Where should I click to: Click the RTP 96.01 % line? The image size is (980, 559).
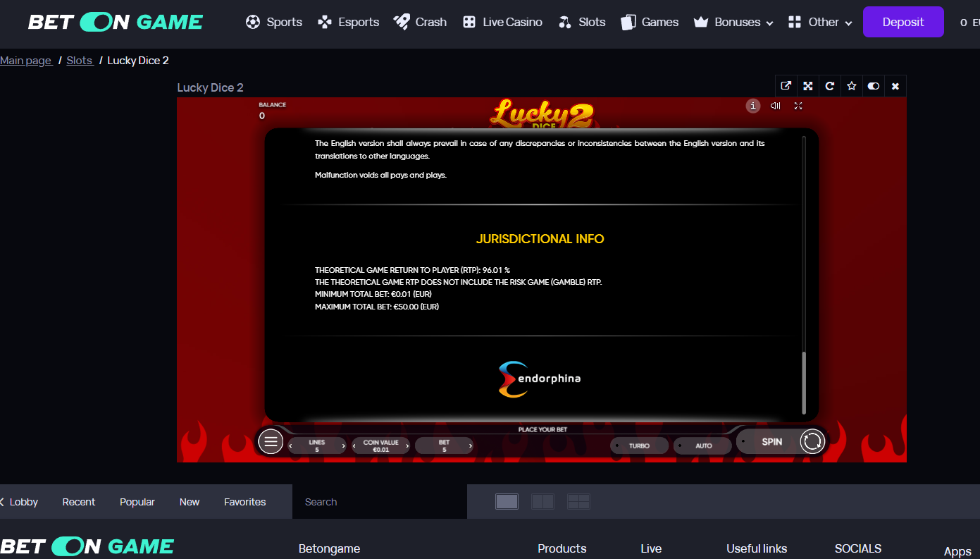pos(412,270)
